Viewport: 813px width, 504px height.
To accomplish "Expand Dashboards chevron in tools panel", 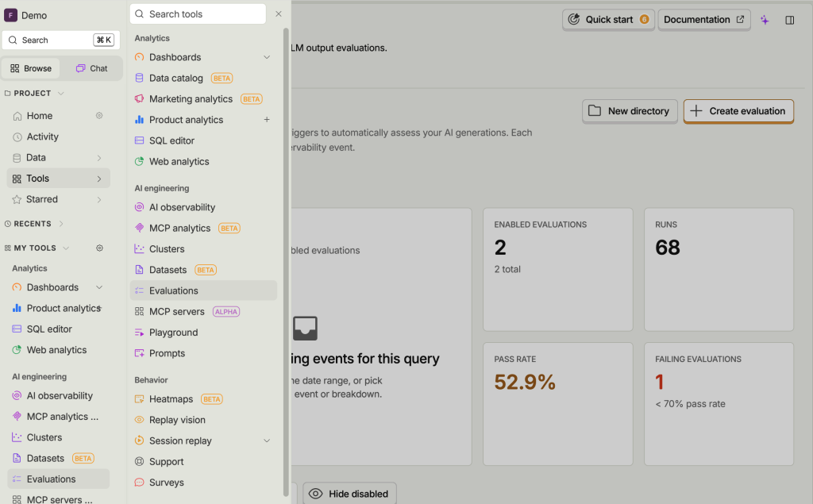I will pyautogui.click(x=267, y=57).
